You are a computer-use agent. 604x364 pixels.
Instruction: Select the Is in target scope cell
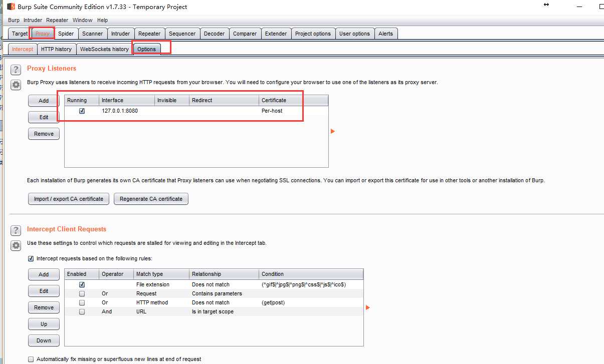(225, 311)
